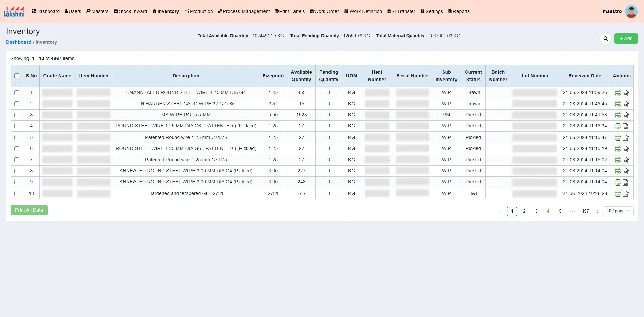Go to page 4
This screenshot has height=317, width=644.
coord(548,211)
